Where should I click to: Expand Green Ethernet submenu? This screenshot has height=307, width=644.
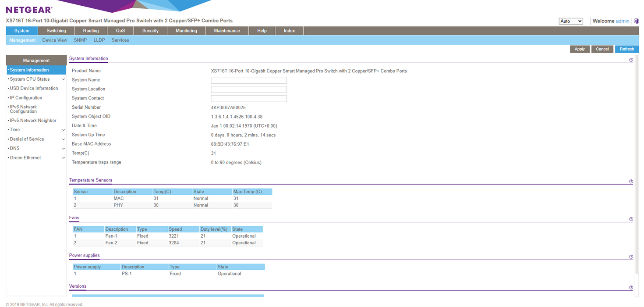[x=64, y=158]
